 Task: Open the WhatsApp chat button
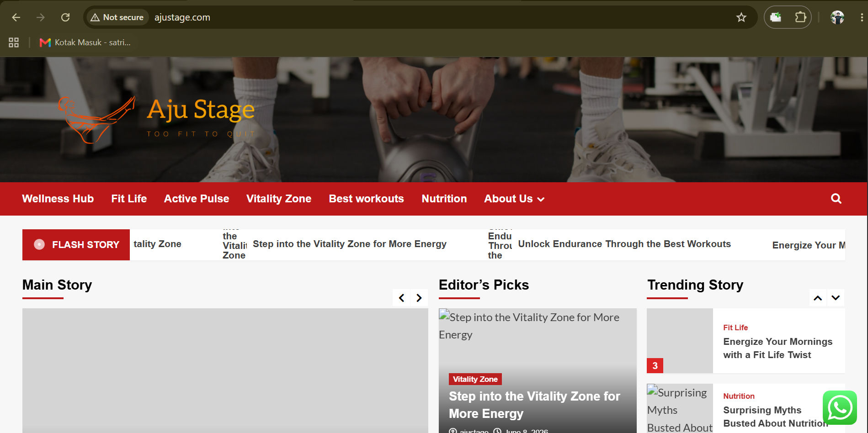(840, 407)
